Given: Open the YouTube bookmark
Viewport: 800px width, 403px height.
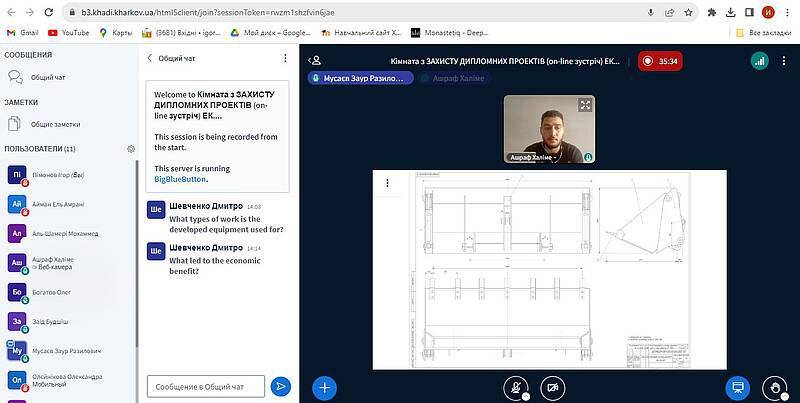Looking at the screenshot, I should [68, 32].
